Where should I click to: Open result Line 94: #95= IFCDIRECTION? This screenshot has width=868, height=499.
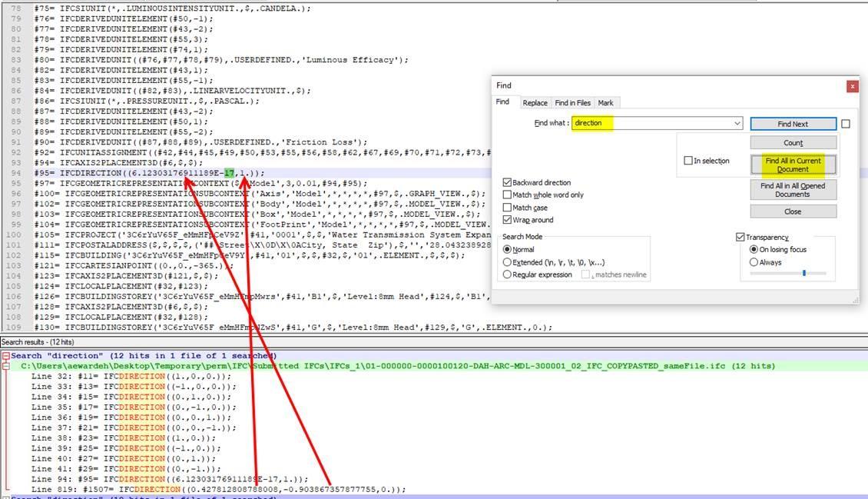(170, 479)
